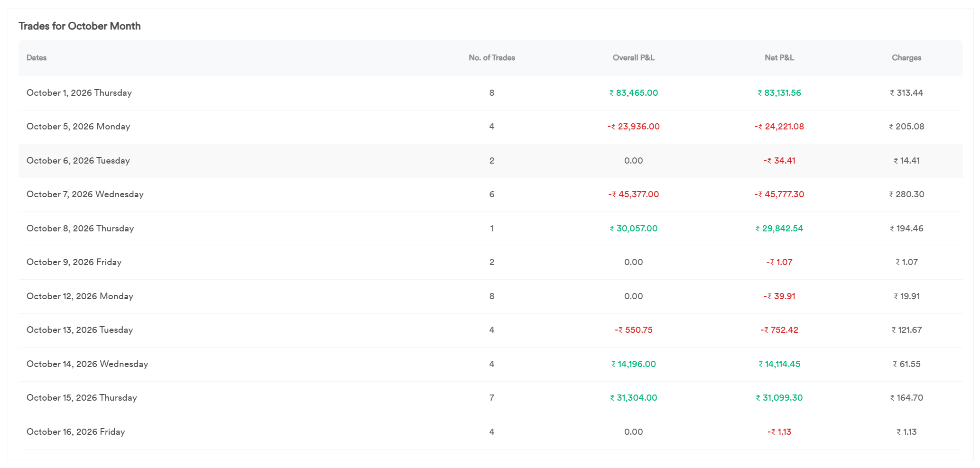
Task: Select the October 6, 2026 Tuesday row date
Action: coord(78,161)
